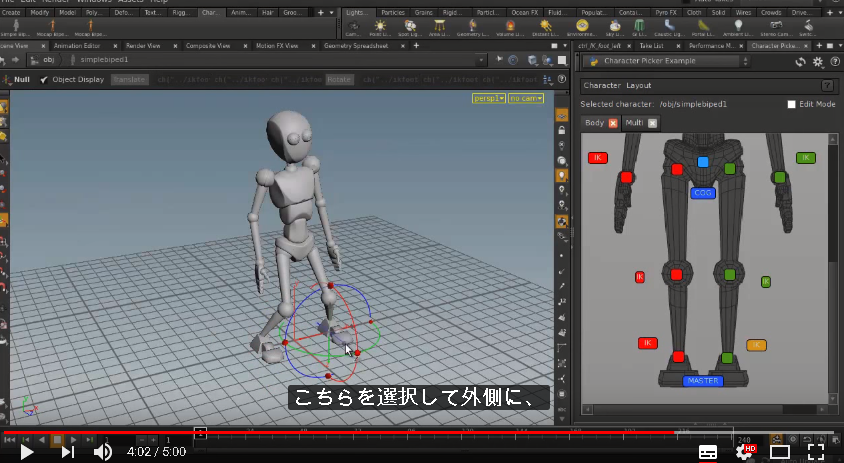Viewport: 844px width, 463px height.
Task: Enter YouTube fullscreen mode
Action: 816,452
